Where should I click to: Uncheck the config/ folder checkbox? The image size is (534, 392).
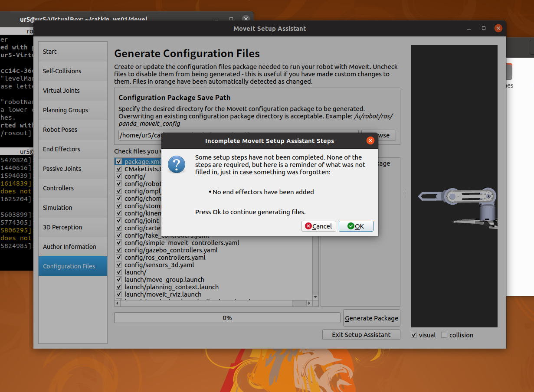pos(119,176)
